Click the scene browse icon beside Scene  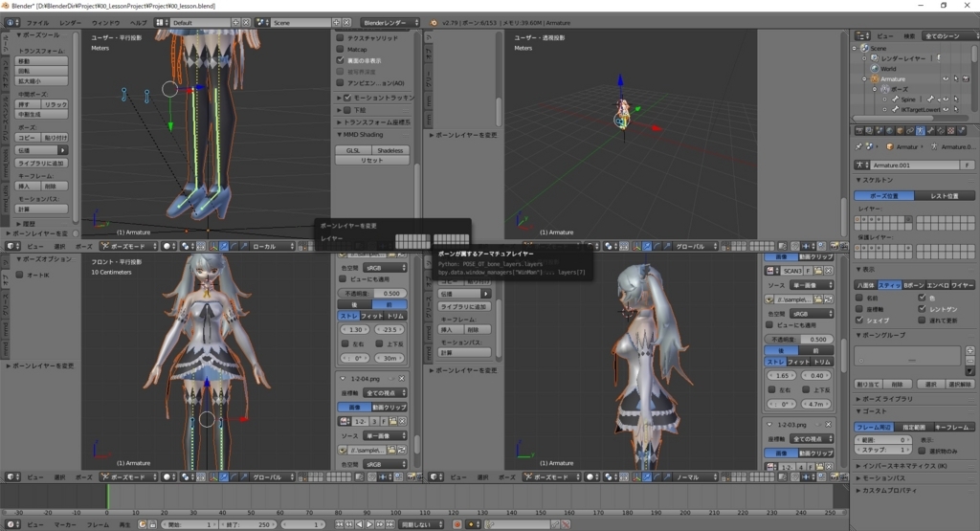point(262,23)
